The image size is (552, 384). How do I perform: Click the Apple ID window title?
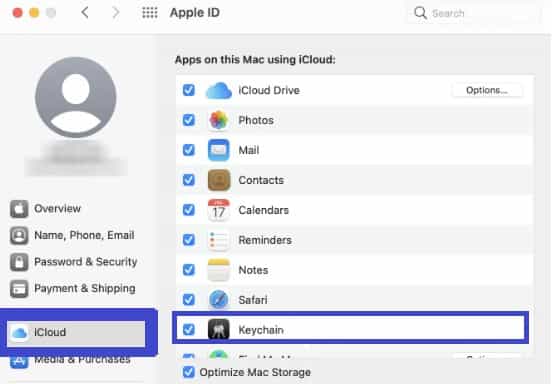pyautogui.click(x=195, y=13)
